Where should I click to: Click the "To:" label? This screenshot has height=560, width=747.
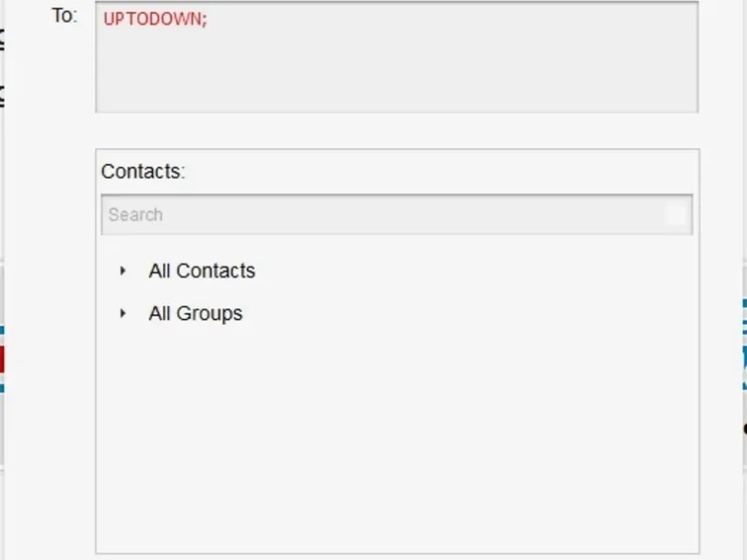point(64,16)
